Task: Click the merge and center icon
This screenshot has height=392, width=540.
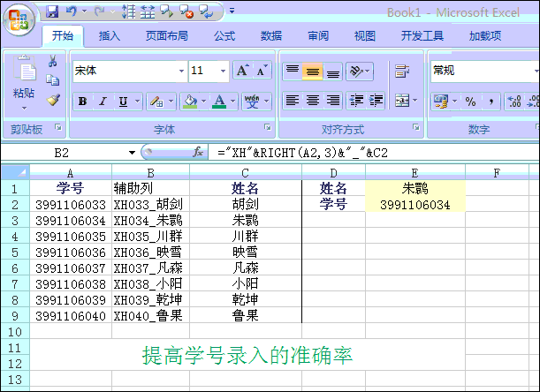Action: (402, 101)
